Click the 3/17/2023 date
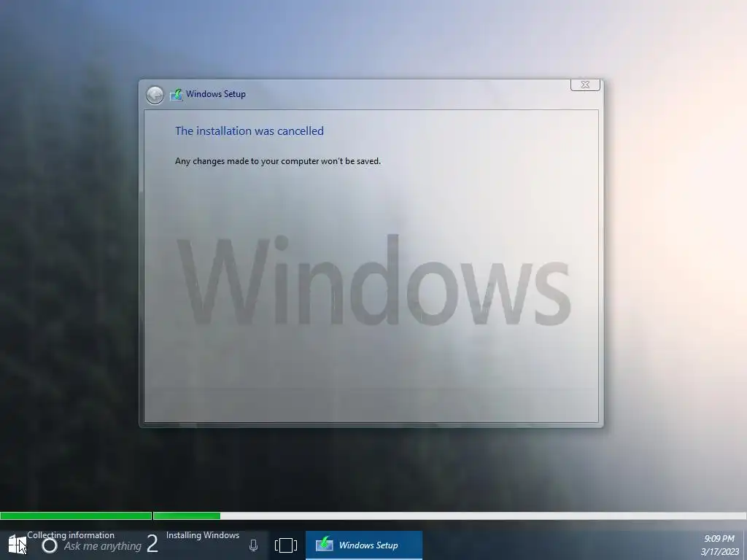Viewport: 747px width, 560px height. [x=719, y=552]
